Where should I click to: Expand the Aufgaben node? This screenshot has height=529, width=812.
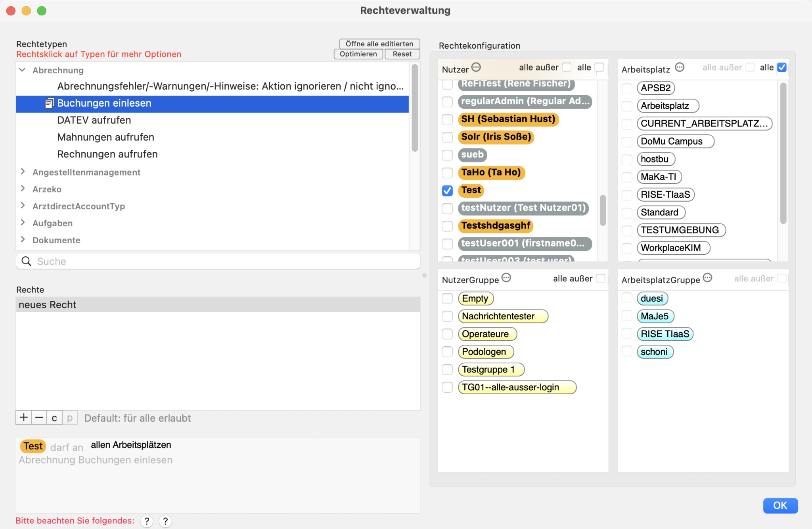pos(23,223)
